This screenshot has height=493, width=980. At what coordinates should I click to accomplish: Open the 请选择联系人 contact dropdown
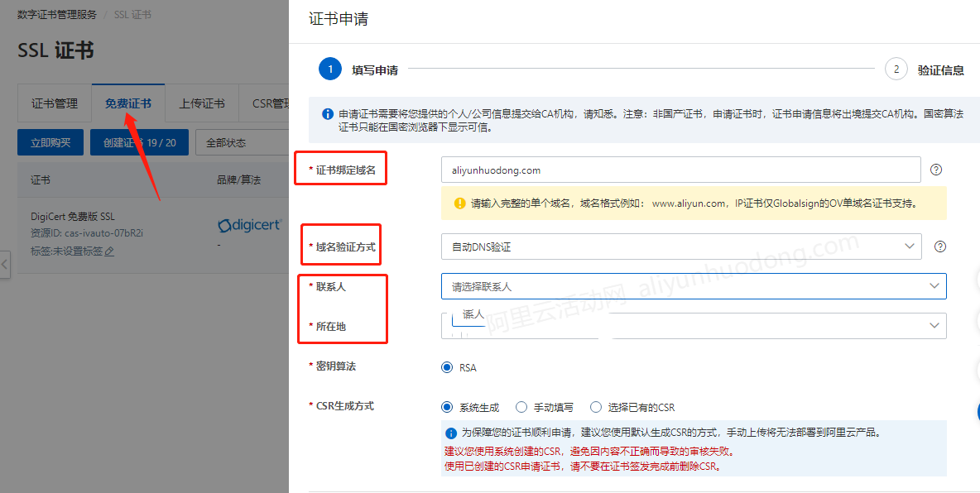coord(694,286)
